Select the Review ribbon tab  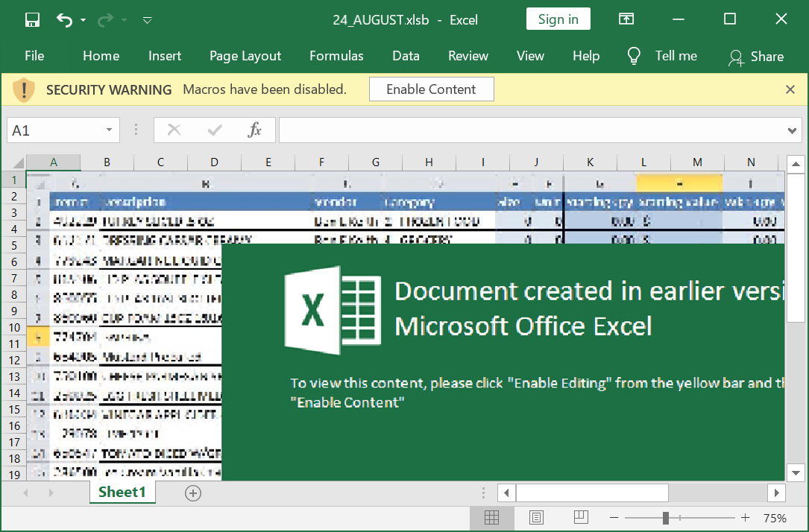468,56
